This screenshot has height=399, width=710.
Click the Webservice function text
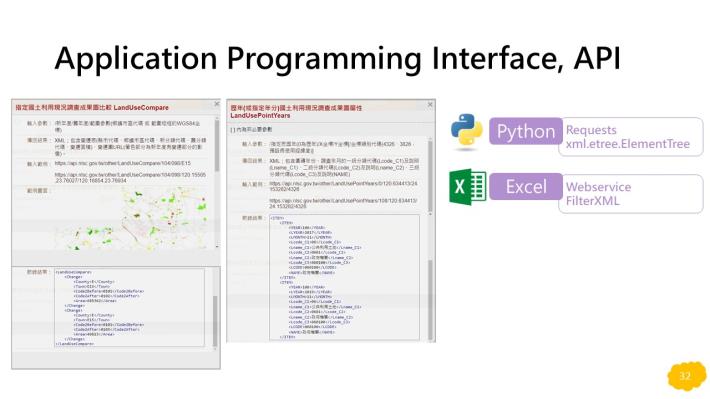coord(598,187)
